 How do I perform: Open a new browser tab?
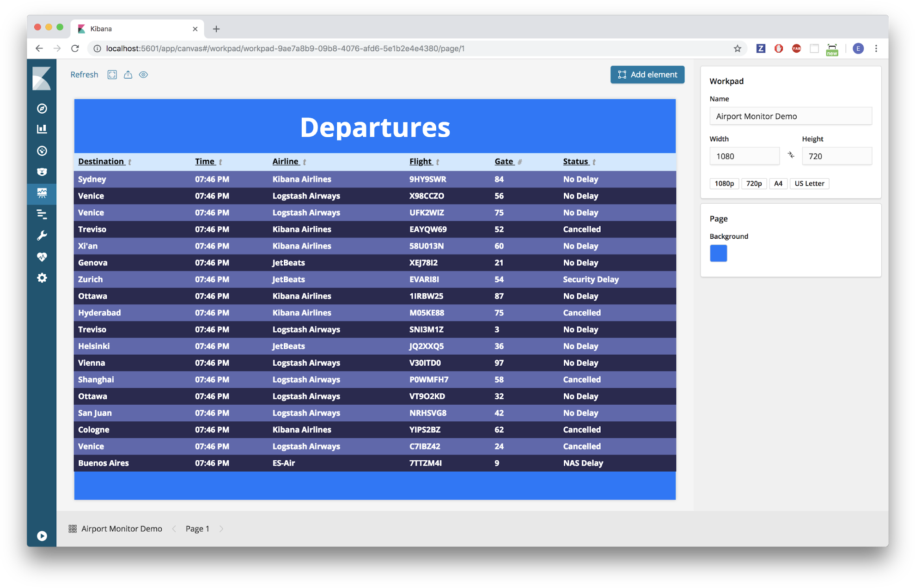click(x=216, y=29)
